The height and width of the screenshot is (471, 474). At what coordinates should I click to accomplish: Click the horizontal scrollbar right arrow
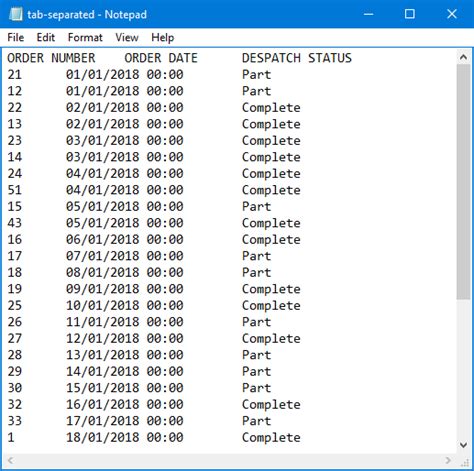[449, 460]
